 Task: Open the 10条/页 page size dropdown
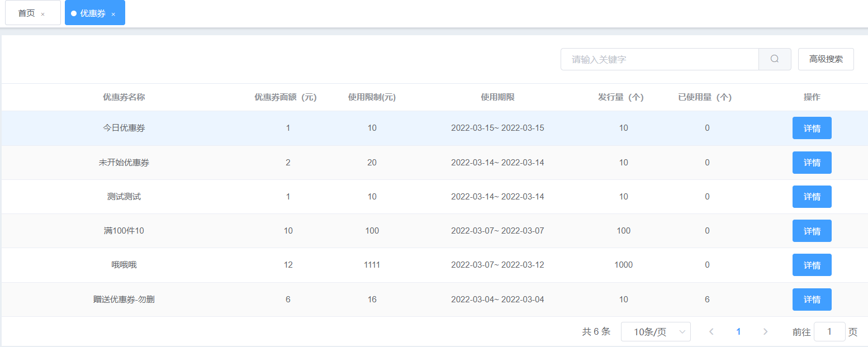(656, 331)
